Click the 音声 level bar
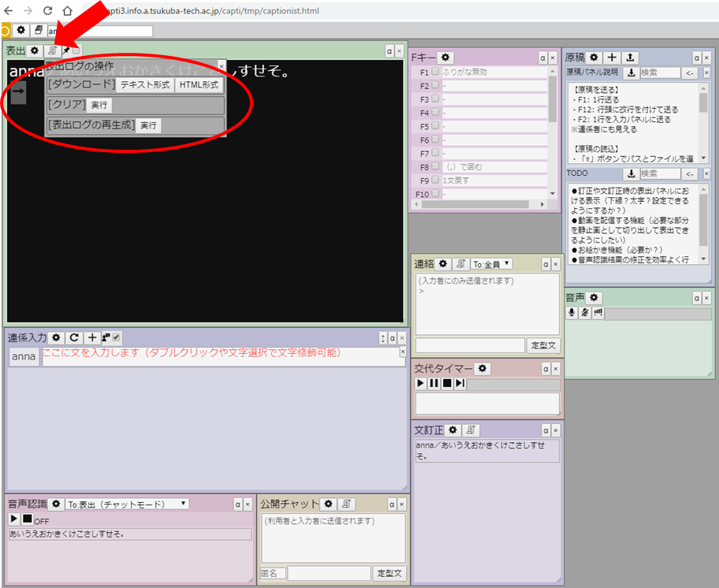 (658, 314)
